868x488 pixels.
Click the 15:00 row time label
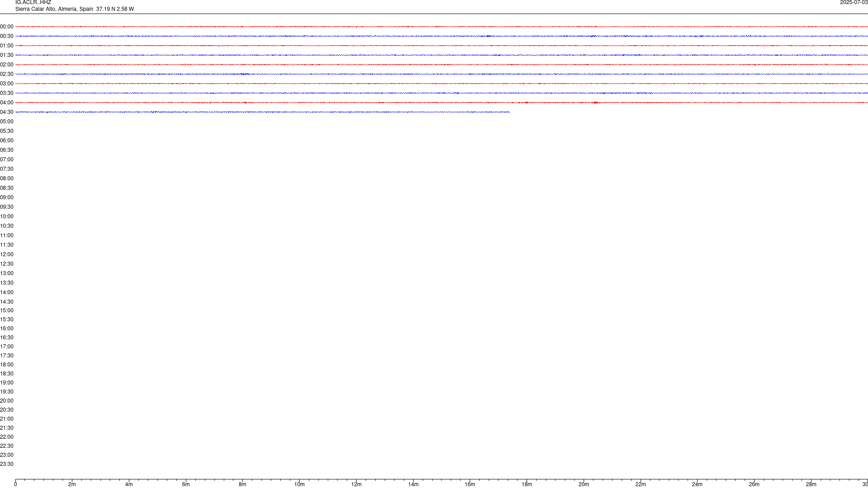pyautogui.click(x=7, y=310)
